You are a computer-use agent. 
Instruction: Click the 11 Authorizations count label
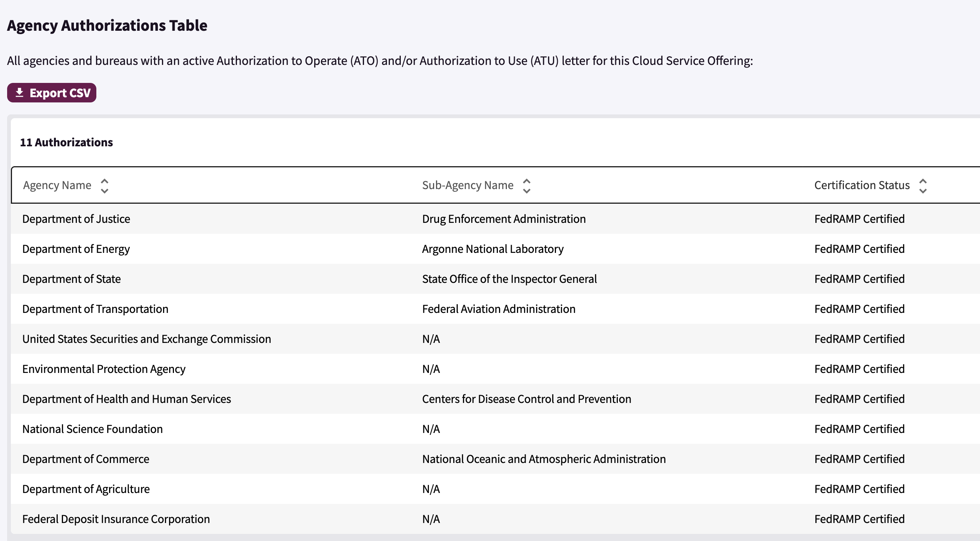tap(67, 143)
